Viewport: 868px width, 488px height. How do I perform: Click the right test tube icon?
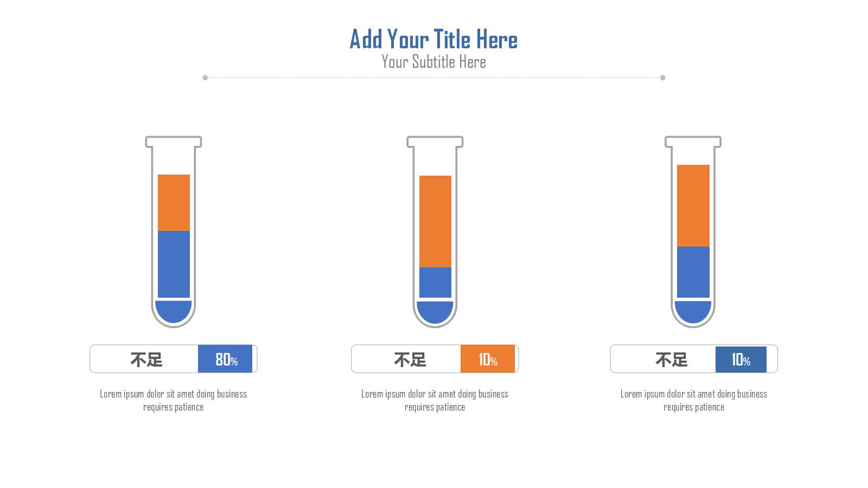click(x=693, y=232)
